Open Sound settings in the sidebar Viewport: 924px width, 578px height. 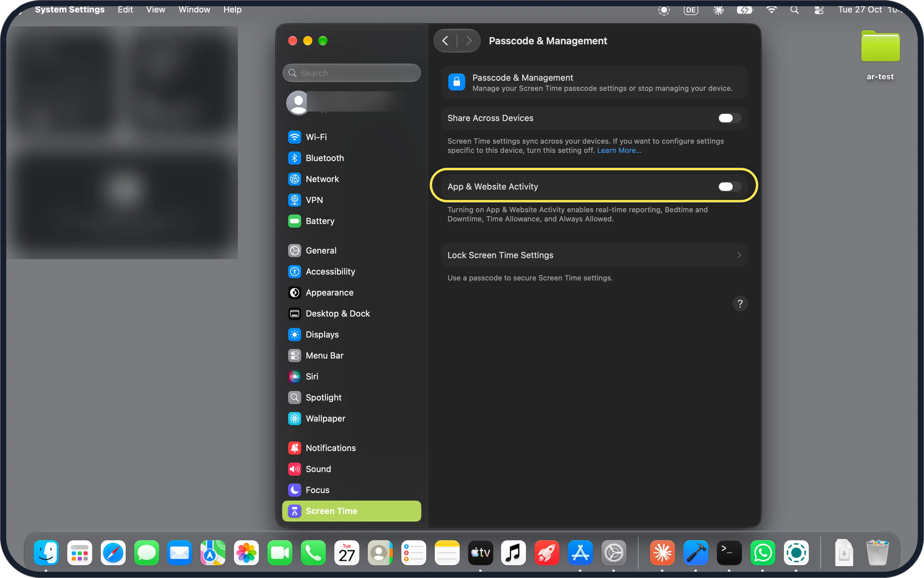click(x=351, y=469)
